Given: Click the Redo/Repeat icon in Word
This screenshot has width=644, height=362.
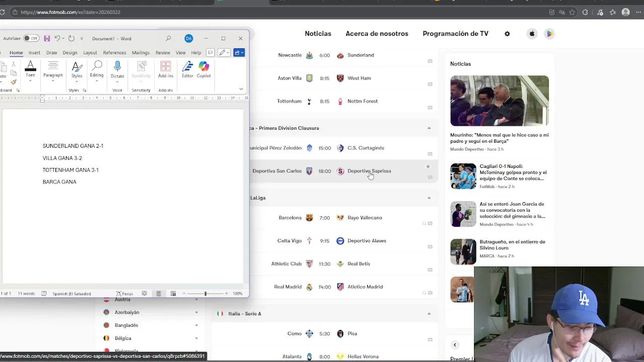Looking at the screenshot, I should tap(71, 38).
